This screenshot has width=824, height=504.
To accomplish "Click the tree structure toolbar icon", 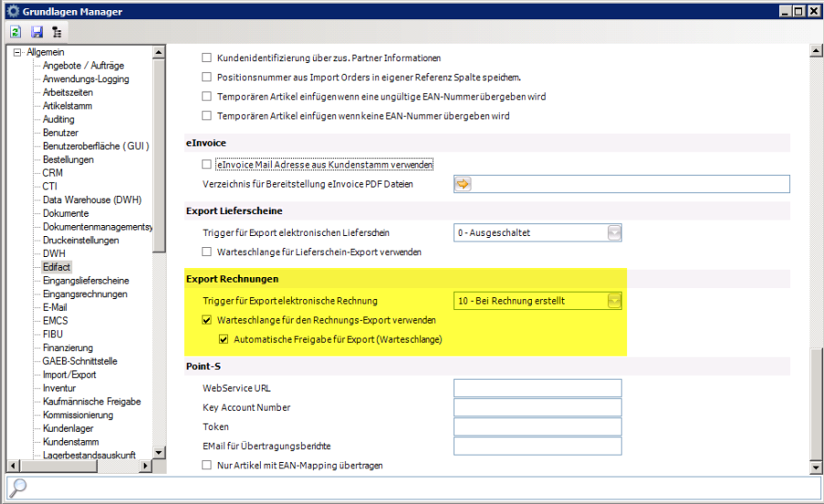I will (58, 31).
